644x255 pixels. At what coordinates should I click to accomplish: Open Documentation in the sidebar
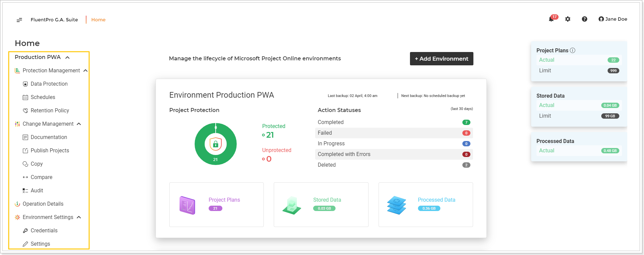click(48, 137)
